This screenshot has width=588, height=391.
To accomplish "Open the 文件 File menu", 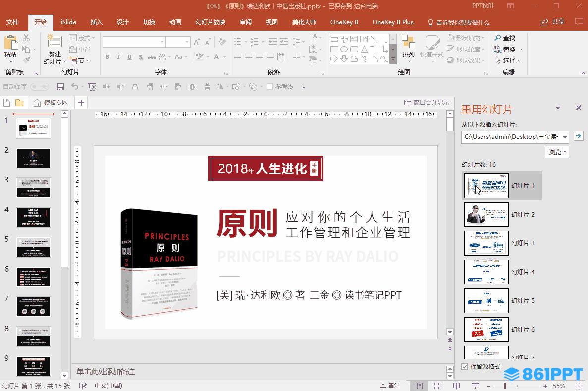I will click(x=12, y=22).
